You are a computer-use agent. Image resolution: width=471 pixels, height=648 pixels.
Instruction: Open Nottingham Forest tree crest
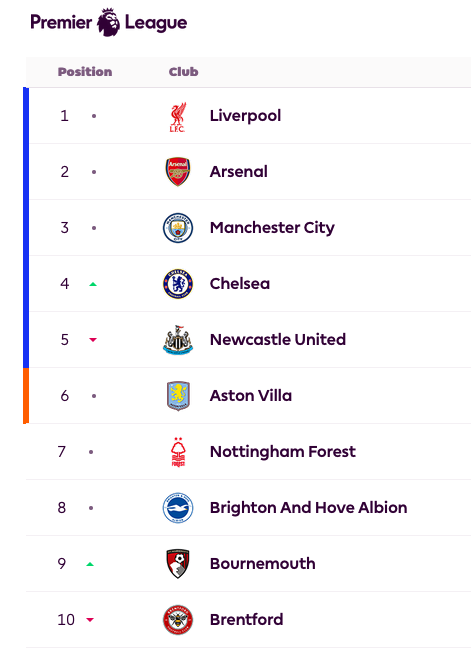(178, 452)
